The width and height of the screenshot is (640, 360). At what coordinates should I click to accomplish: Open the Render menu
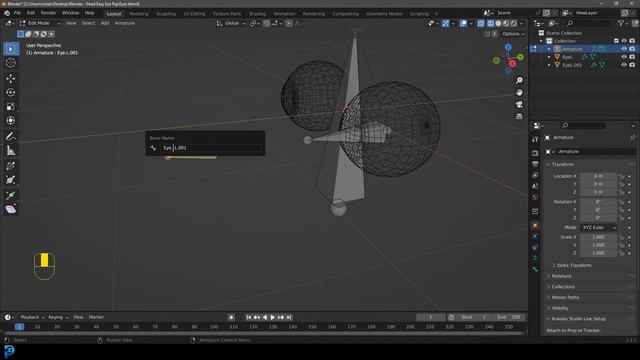pyautogui.click(x=48, y=13)
